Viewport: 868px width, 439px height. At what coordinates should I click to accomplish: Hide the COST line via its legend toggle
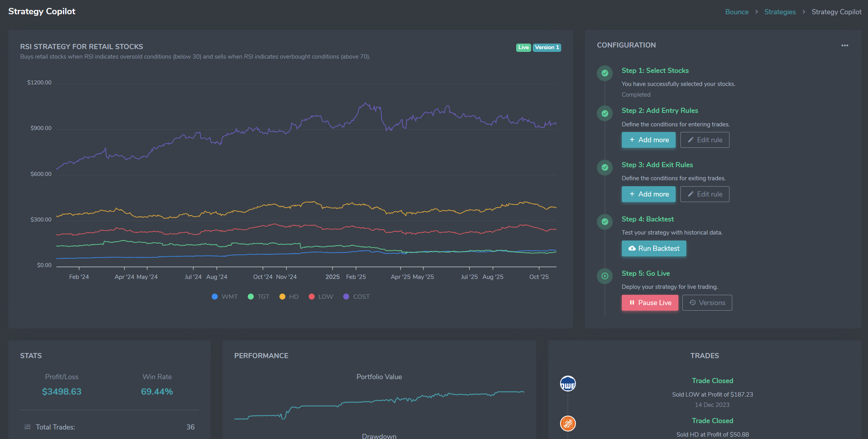click(356, 296)
